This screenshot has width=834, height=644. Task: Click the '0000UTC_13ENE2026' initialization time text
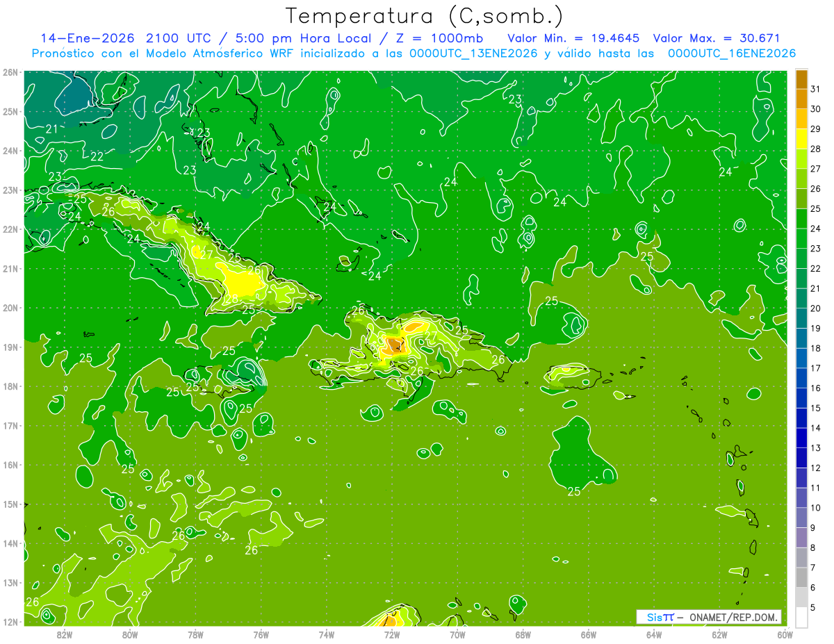[473, 53]
